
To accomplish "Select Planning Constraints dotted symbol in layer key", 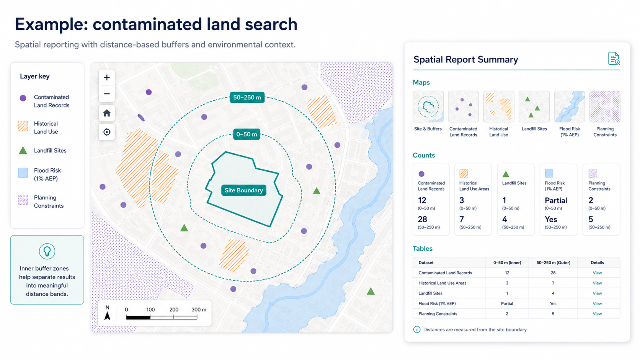I will (x=23, y=200).
